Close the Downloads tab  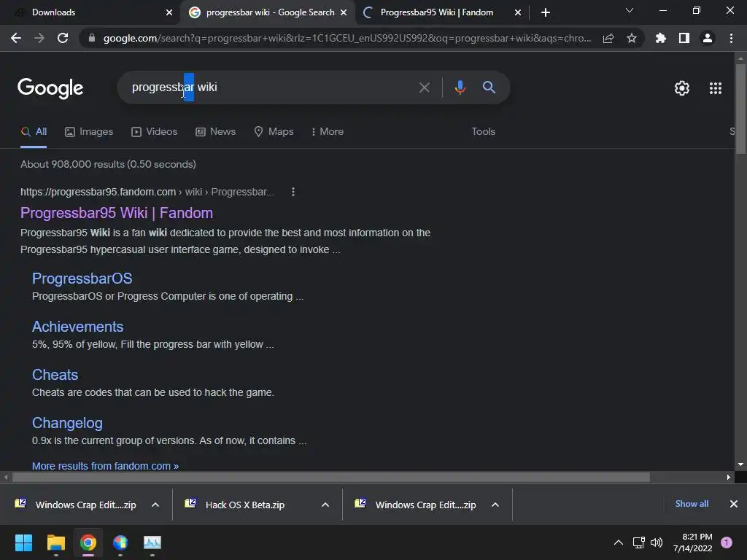pos(169,12)
